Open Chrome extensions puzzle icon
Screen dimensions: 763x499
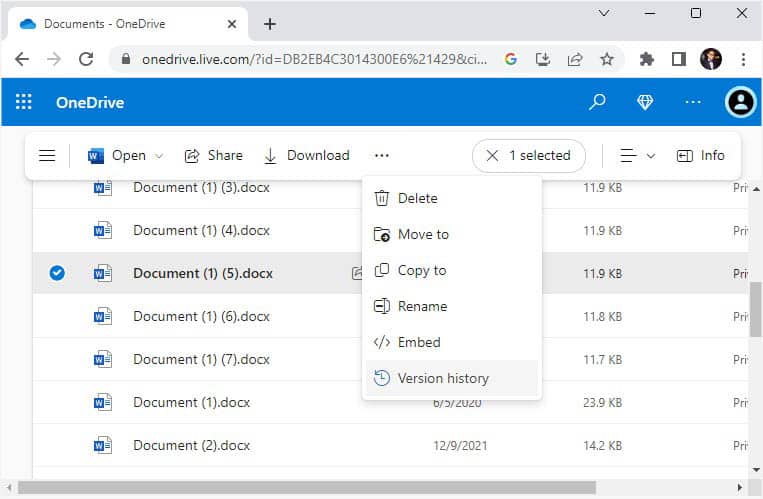coord(646,59)
